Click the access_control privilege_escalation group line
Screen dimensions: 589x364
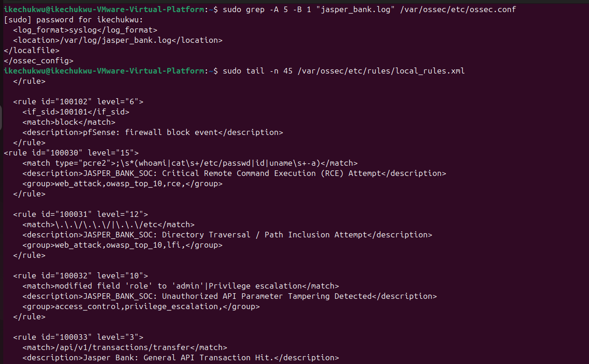click(141, 306)
